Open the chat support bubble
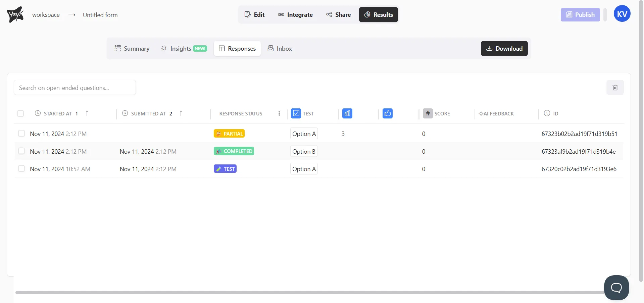 tap(616, 288)
